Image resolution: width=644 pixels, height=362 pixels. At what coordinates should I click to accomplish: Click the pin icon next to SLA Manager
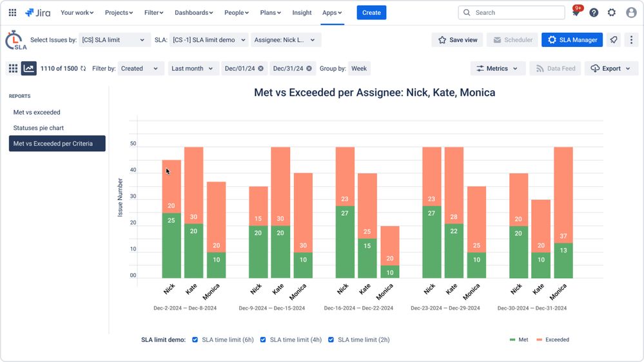[614, 40]
